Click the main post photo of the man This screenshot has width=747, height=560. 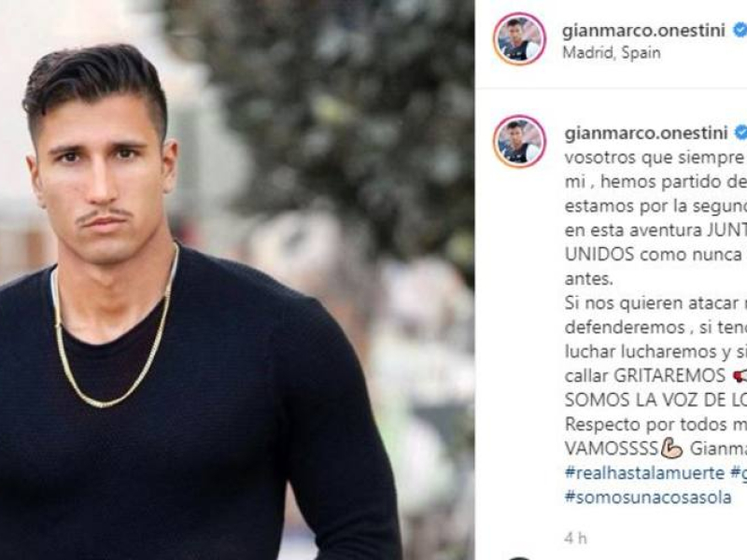[237, 280]
